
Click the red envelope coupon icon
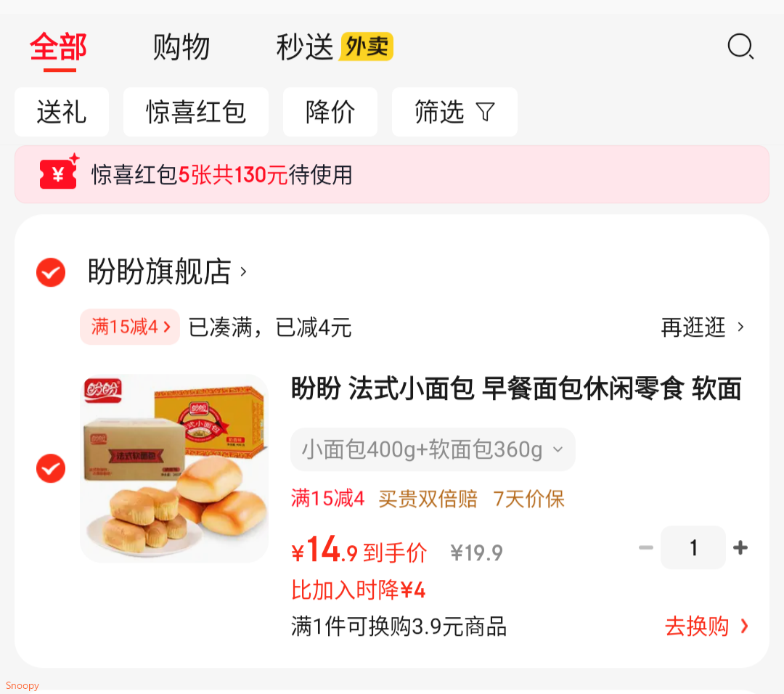pos(59,172)
